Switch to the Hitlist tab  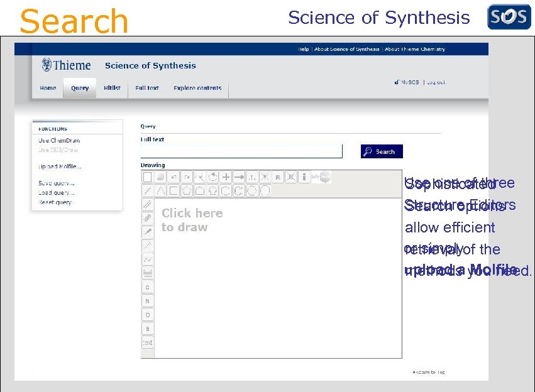coord(112,88)
